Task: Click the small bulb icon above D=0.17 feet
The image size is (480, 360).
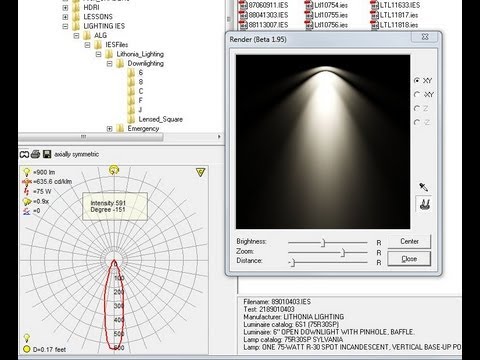Action: 27,338
